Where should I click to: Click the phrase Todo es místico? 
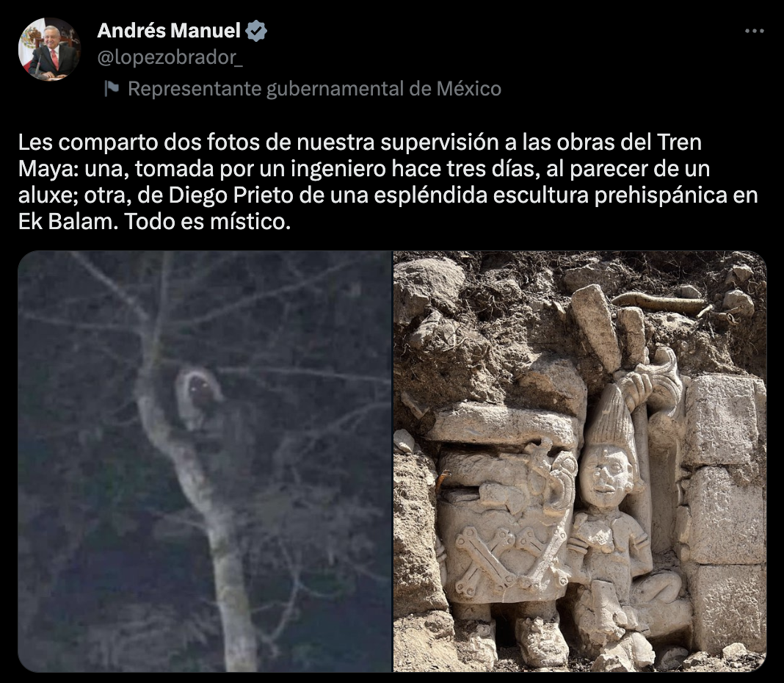208,222
